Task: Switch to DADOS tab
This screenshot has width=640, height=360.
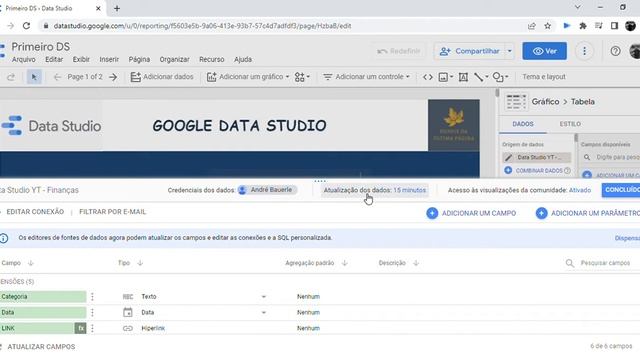Action: point(523,124)
